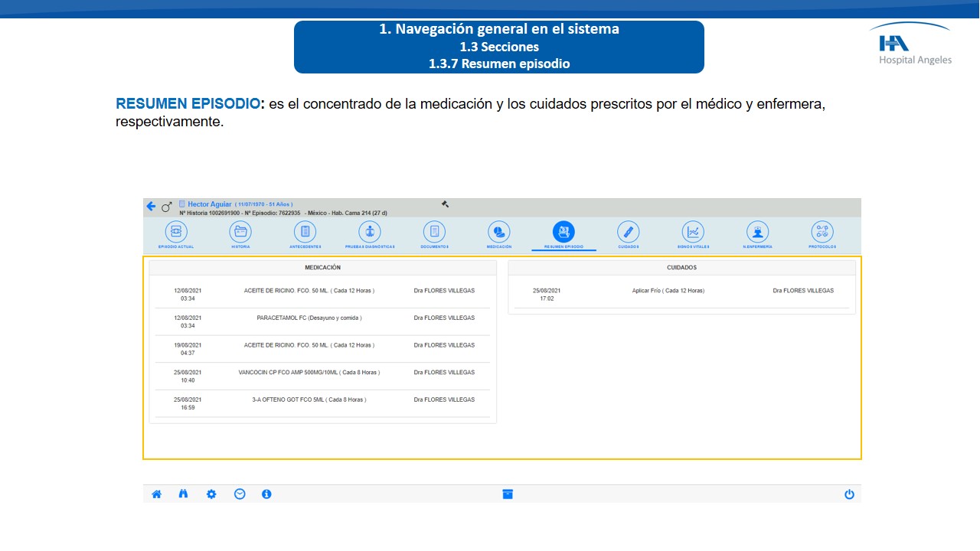Open the Protocolos section icon
Viewport: 980px width, 551px height.
[822, 232]
